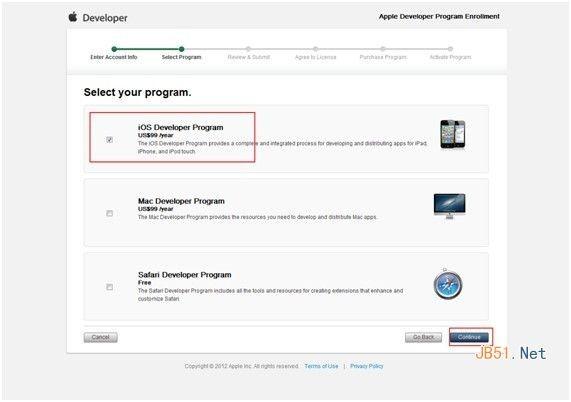Viewport: 571px width, 402px height.
Task: Open the Privacy Policy link
Action: coord(366,366)
